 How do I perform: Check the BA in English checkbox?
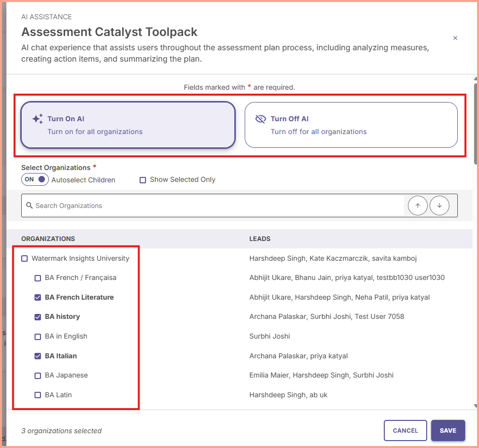pos(37,337)
